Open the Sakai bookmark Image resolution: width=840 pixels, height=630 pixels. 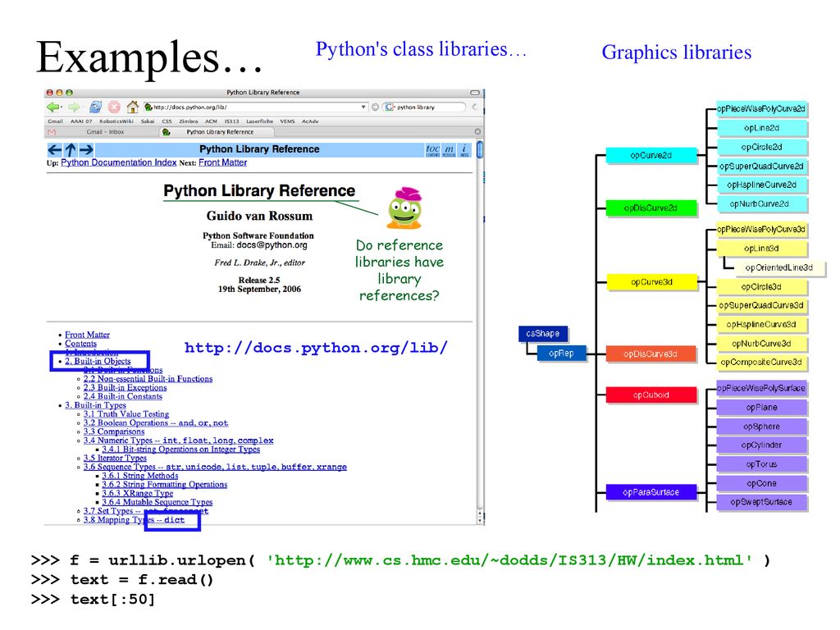148,121
